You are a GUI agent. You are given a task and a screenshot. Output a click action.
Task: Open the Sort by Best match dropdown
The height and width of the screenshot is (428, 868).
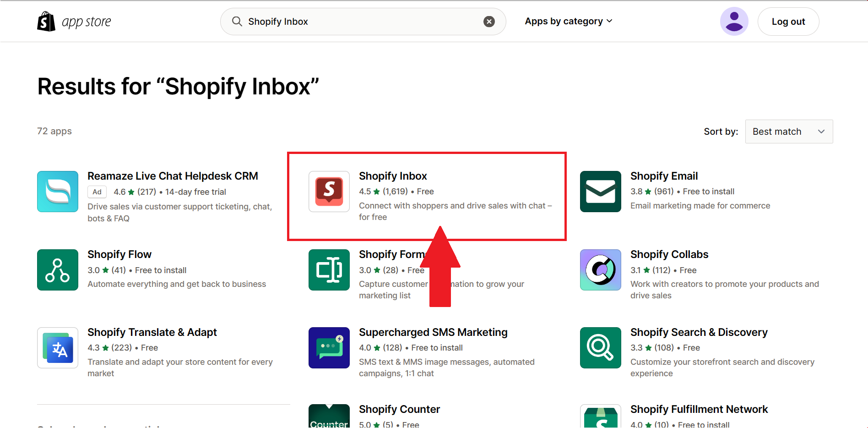click(789, 132)
